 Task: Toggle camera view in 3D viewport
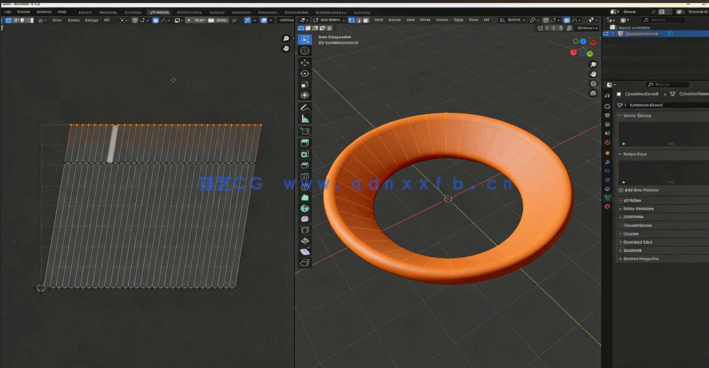[x=593, y=84]
